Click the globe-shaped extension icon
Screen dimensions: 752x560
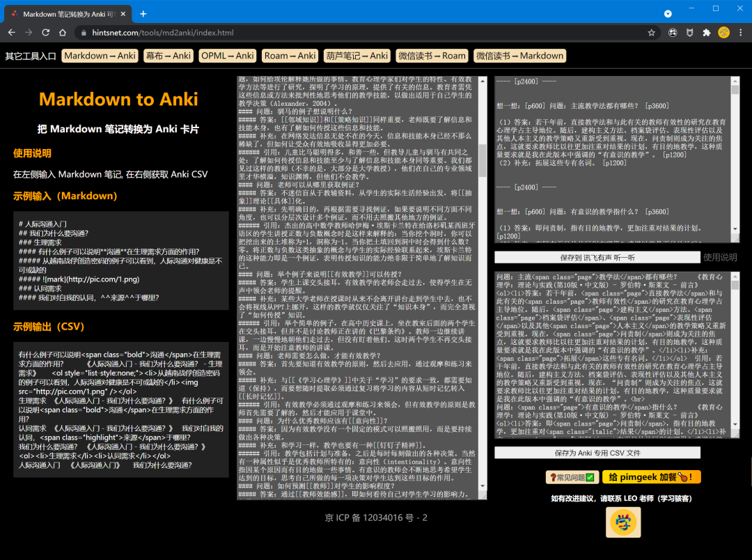[673, 33]
